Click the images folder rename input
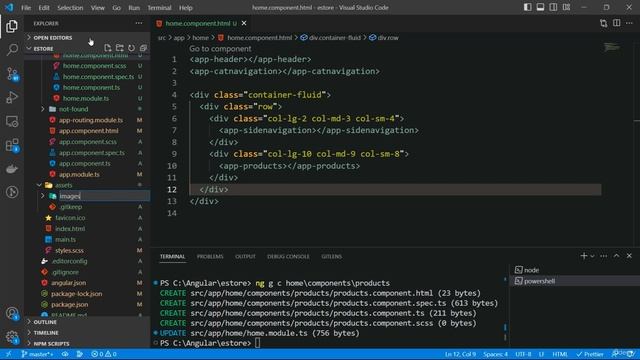Viewport: 640px width, 360px height. (104, 196)
